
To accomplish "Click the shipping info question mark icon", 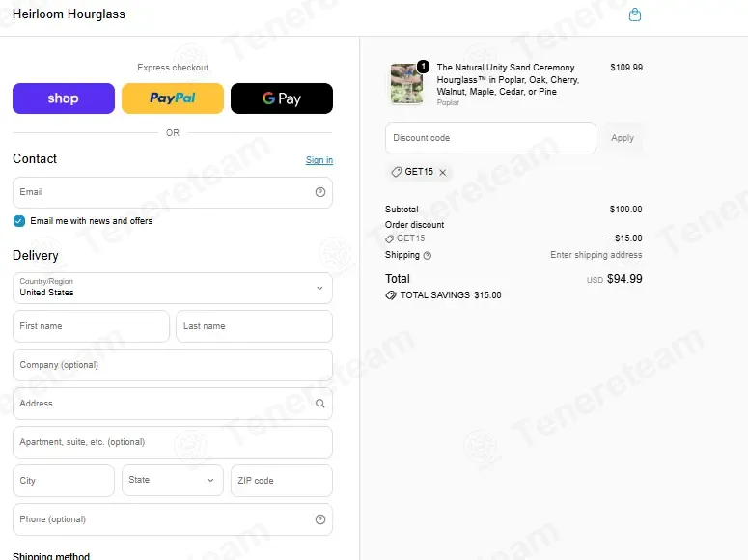I will pyautogui.click(x=428, y=256).
